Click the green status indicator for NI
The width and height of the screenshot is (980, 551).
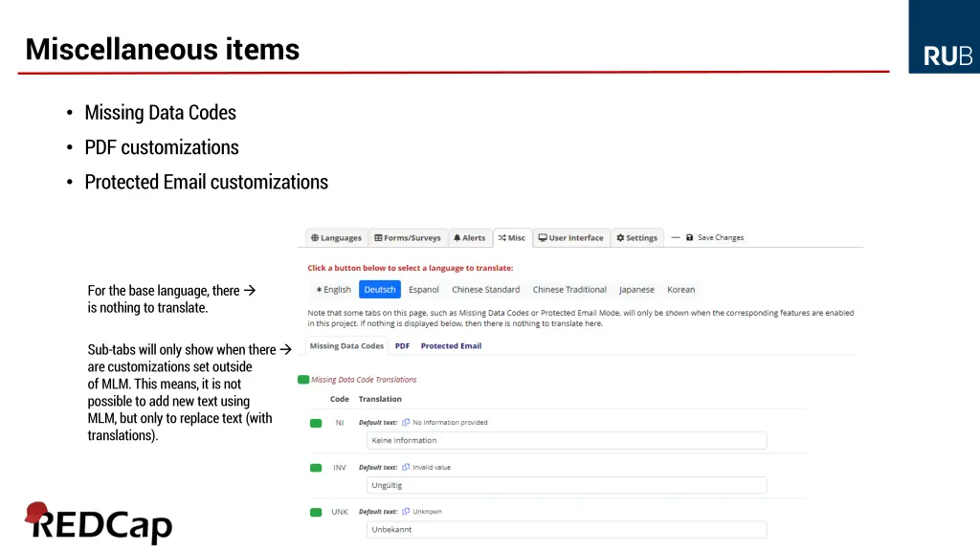point(316,423)
